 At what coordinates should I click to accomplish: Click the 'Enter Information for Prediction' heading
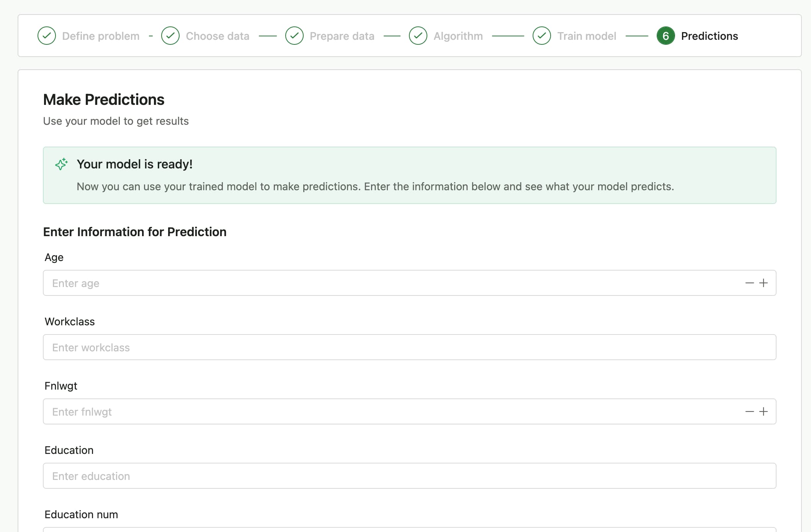pyautogui.click(x=135, y=232)
